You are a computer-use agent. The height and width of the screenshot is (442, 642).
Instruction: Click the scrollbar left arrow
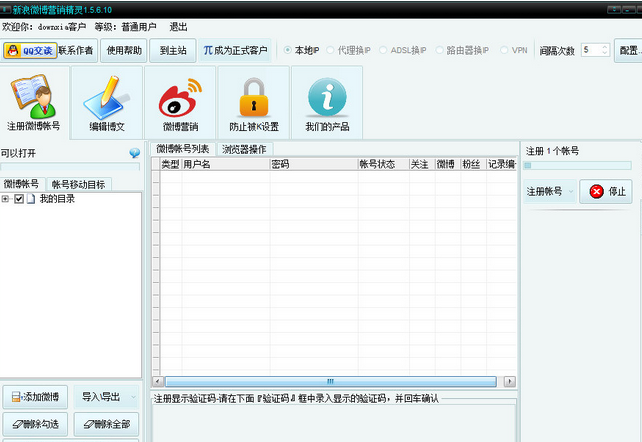tap(158, 381)
